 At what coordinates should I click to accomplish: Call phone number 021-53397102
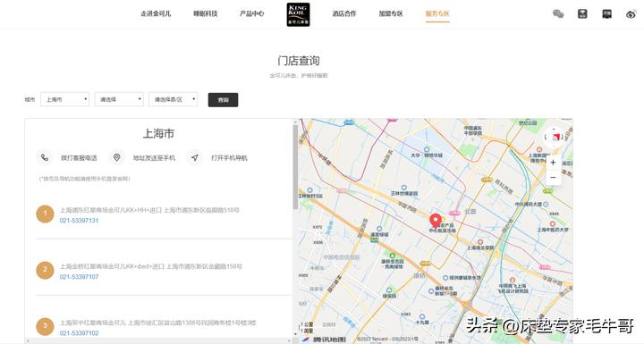click(80, 333)
